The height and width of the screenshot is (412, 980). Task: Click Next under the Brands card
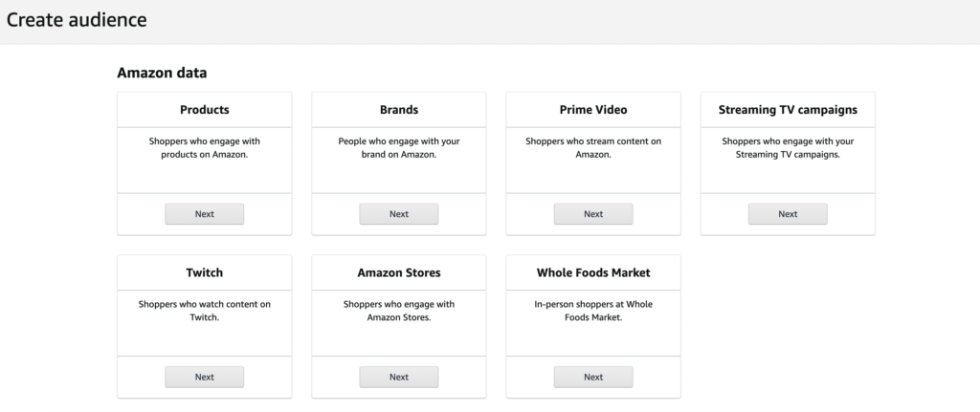(398, 214)
